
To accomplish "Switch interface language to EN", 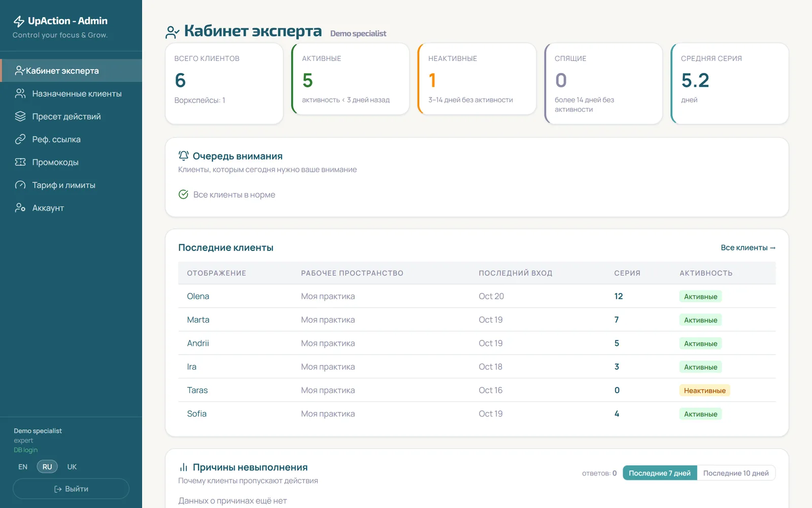I will coord(23,467).
